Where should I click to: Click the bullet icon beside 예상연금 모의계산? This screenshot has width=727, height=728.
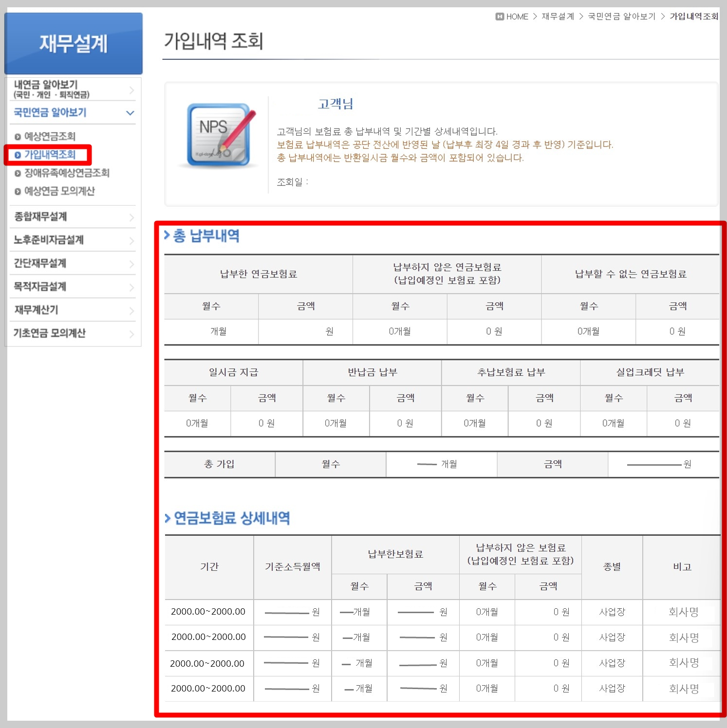(x=18, y=192)
